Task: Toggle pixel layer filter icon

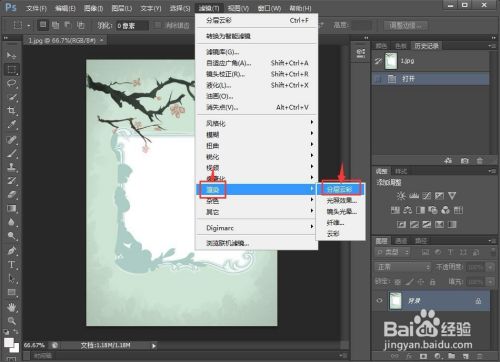Action: coord(426,252)
